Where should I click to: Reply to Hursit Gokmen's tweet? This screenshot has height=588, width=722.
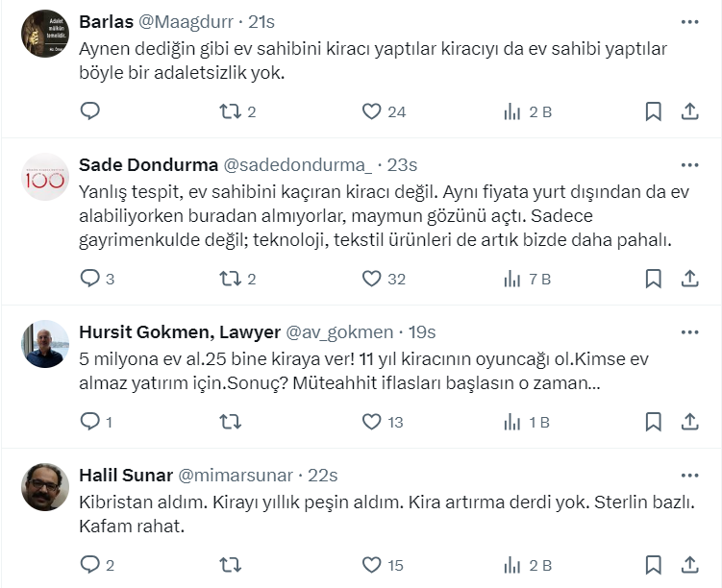[x=90, y=421]
